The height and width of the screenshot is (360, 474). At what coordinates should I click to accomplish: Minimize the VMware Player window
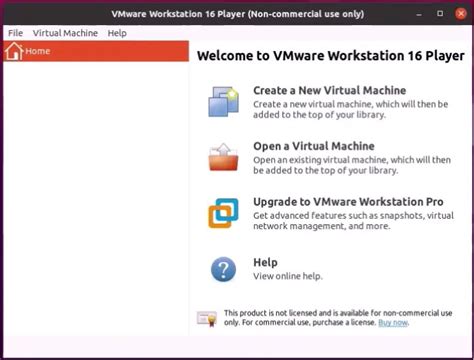pos(419,14)
